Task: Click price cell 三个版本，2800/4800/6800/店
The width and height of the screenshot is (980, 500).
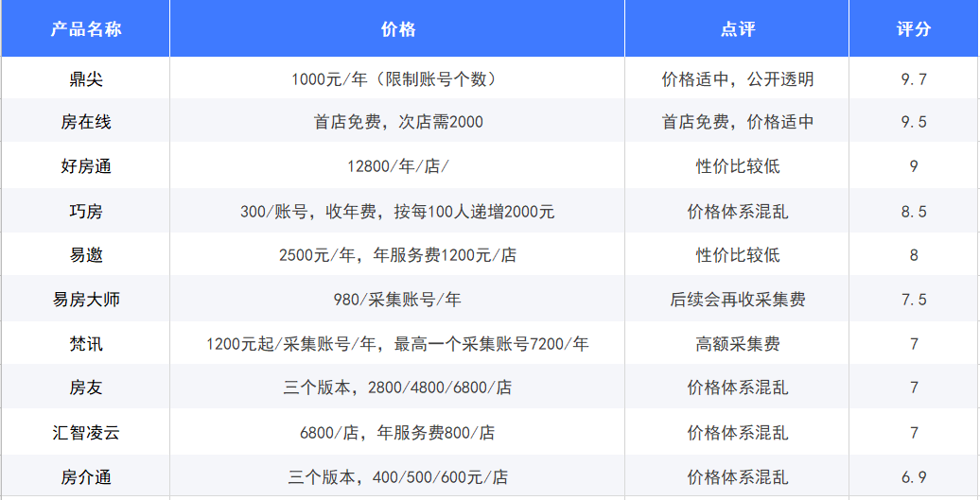Action: 397,388
